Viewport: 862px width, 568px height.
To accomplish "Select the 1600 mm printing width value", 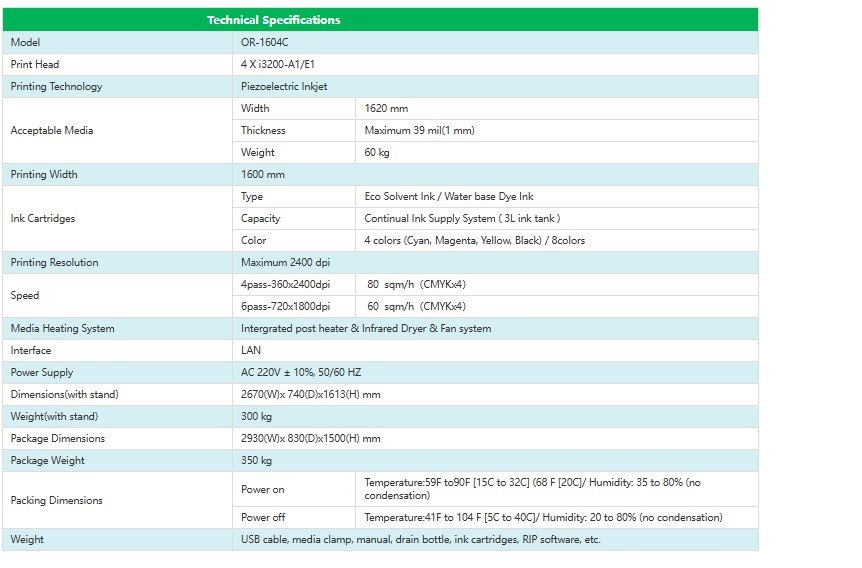I will point(263,174).
